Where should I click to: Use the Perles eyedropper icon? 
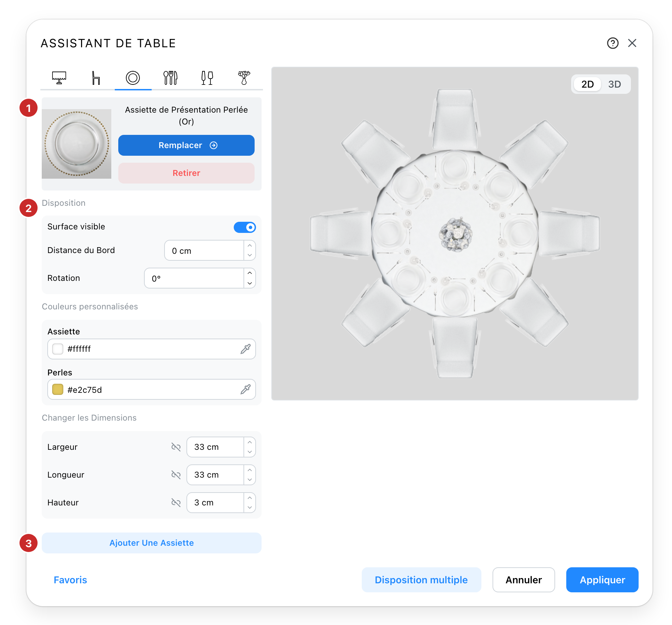click(x=246, y=389)
